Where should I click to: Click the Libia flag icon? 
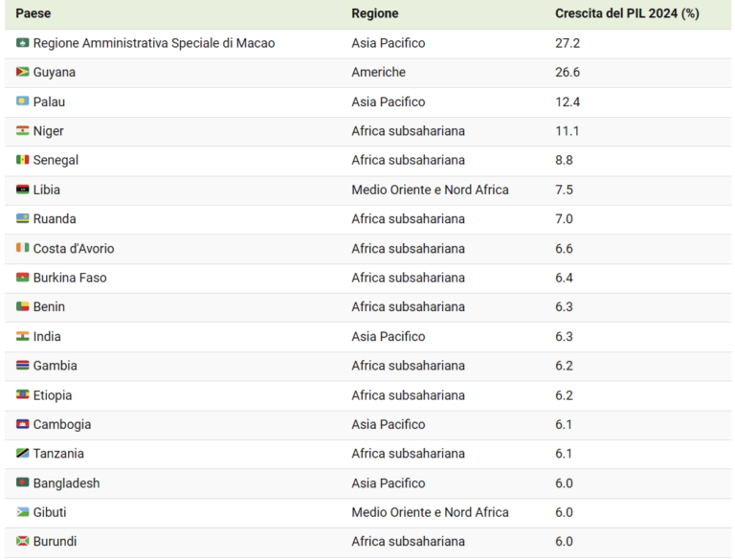(x=22, y=190)
